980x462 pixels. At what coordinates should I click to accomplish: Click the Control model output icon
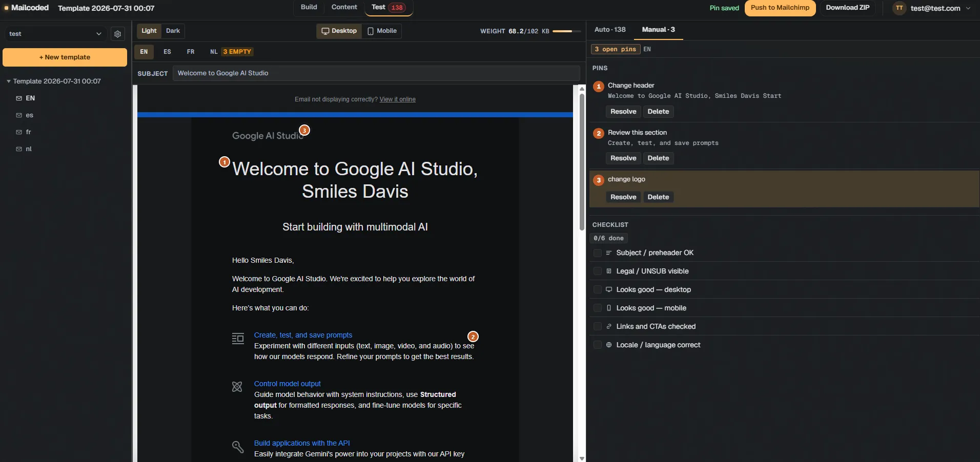[x=237, y=387]
